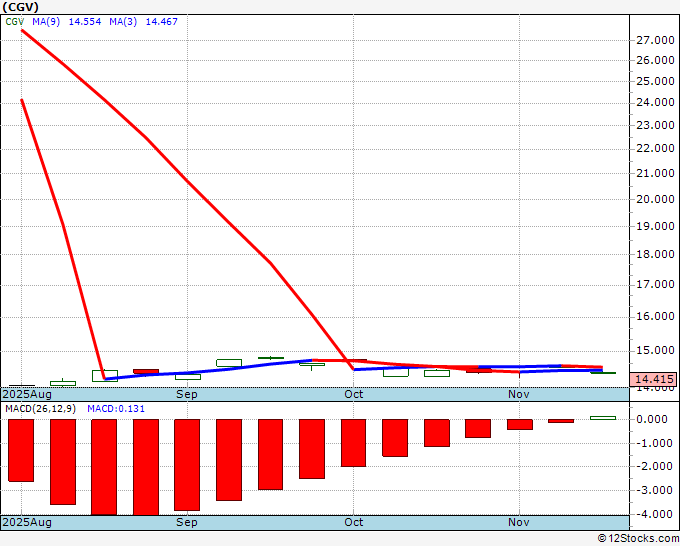The width and height of the screenshot is (680, 546).
Task: Click Oct on the MACD panel axis
Action: pos(353,522)
